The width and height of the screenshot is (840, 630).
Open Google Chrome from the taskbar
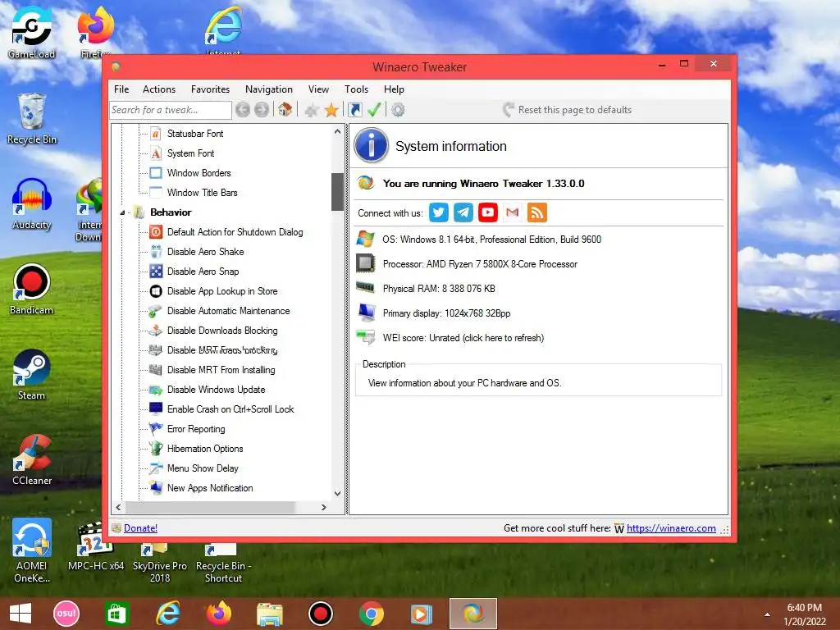[x=372, y=614]
